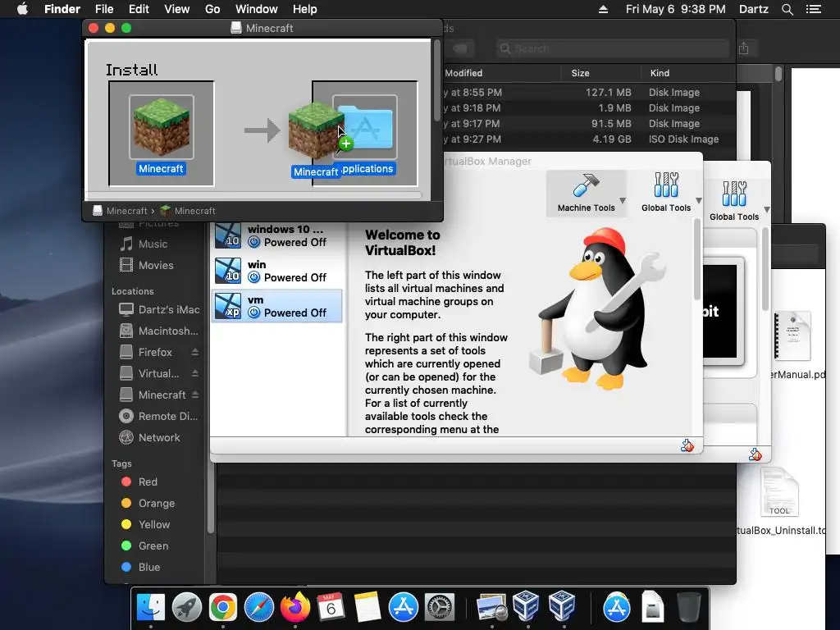Select the 4.19 GB ISO Disk Image row

(588, 139)
